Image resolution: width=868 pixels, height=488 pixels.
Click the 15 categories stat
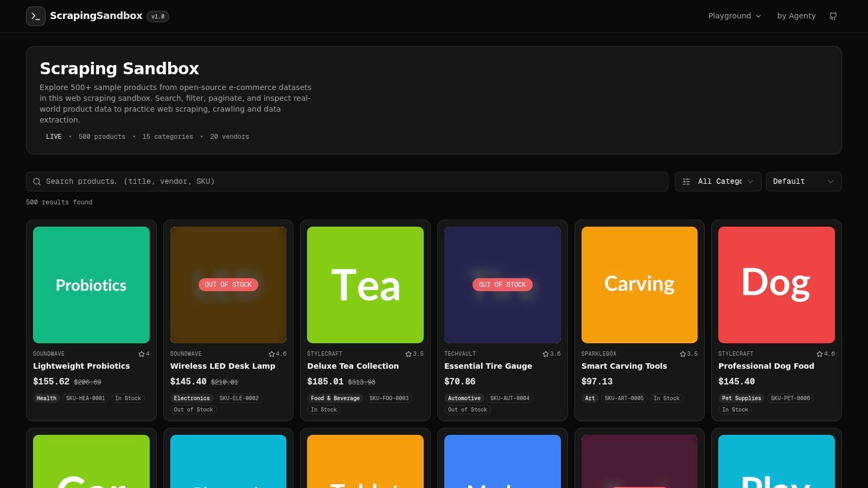168,137
